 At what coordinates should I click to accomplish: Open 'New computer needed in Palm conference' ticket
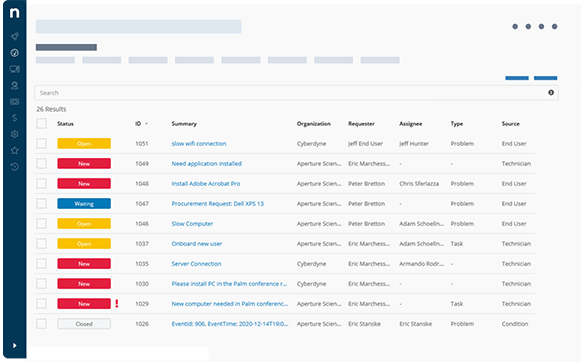click(230, 304)
